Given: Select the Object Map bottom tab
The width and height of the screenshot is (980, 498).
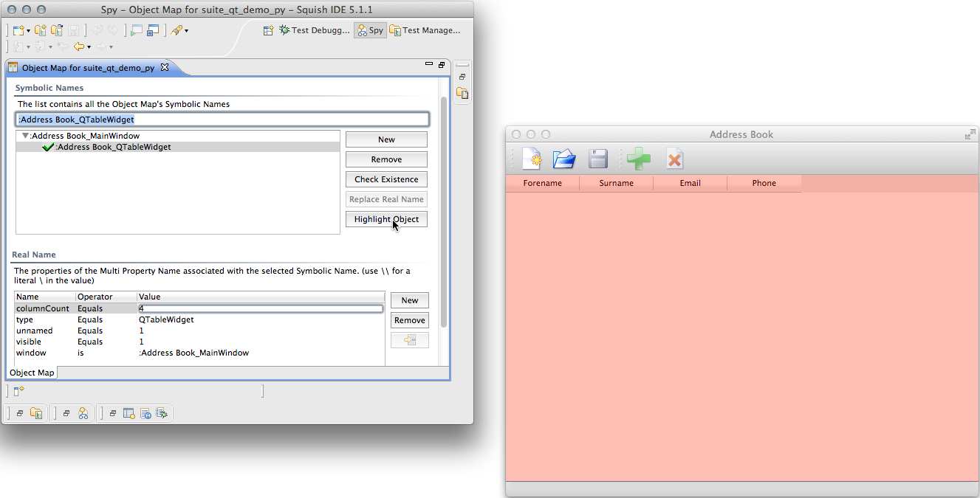Looking at the screenshot, I should tap(32, 373).
